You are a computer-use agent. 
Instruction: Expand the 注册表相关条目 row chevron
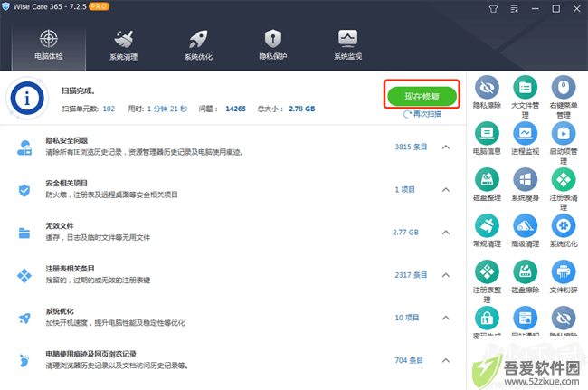(x=446, y=275)
